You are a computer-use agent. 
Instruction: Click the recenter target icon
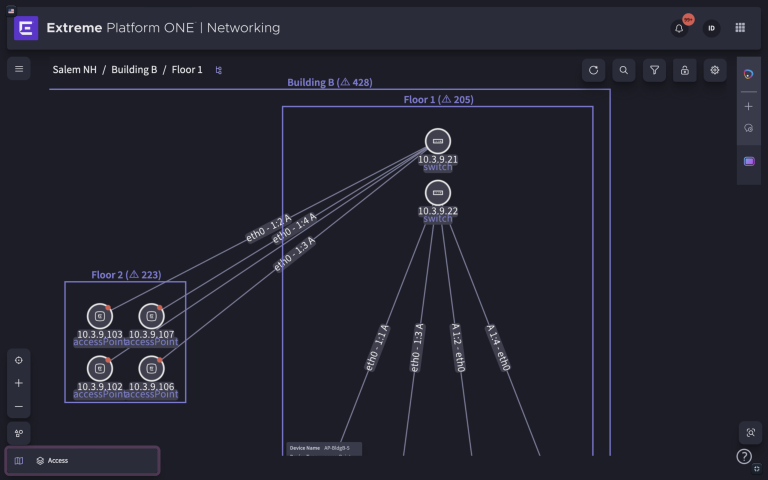pos(19,360)
